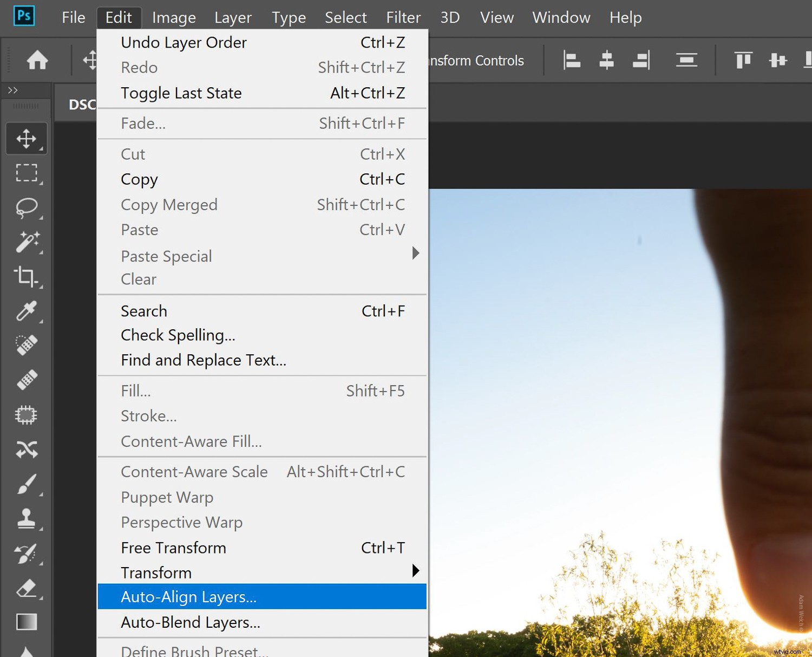Click the Home screen button

pyautogui.click(x=37, y=60)
